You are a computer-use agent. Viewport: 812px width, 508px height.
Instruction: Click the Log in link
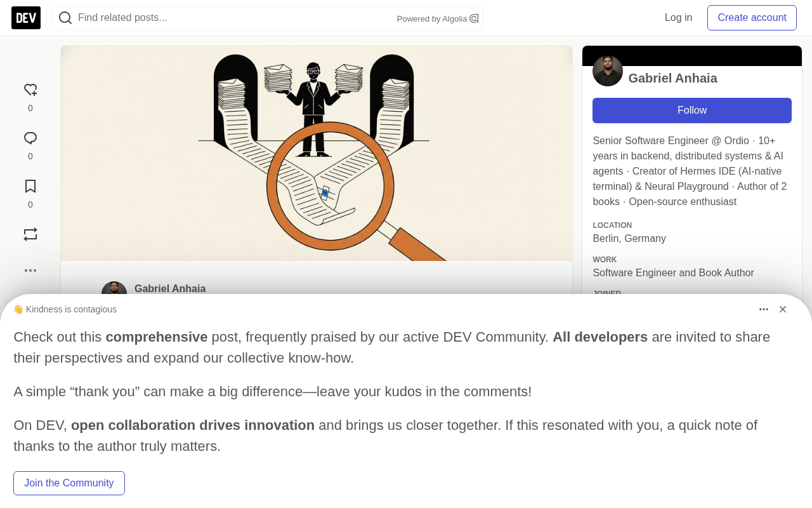pyautogui.click(x=678, y=18)
